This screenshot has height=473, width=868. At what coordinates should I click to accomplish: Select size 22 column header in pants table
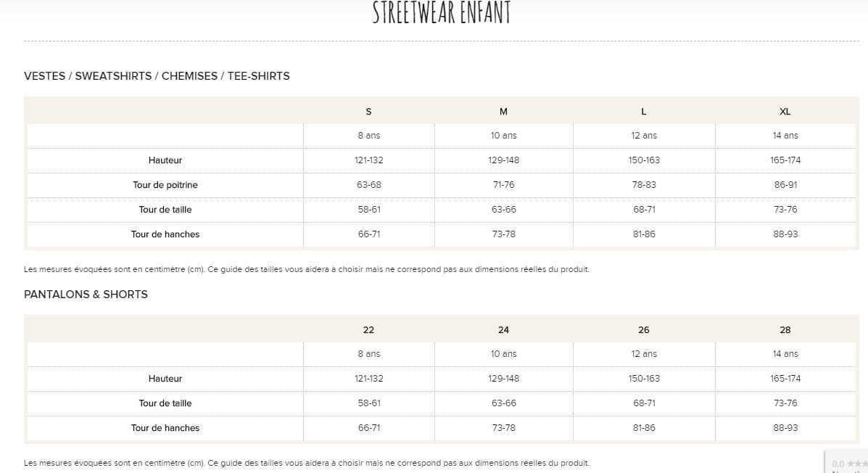click(x=368, y=329)
